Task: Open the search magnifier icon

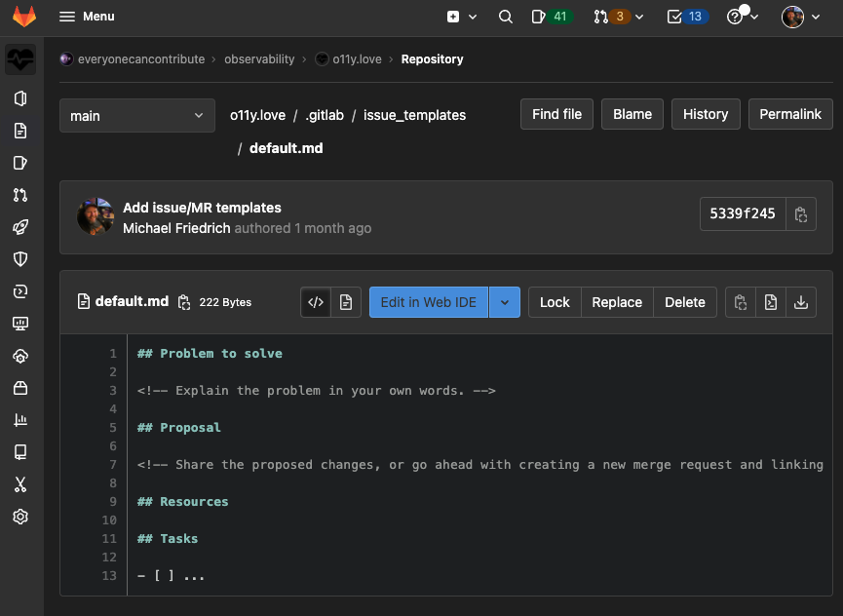Action: click(506, 17)
